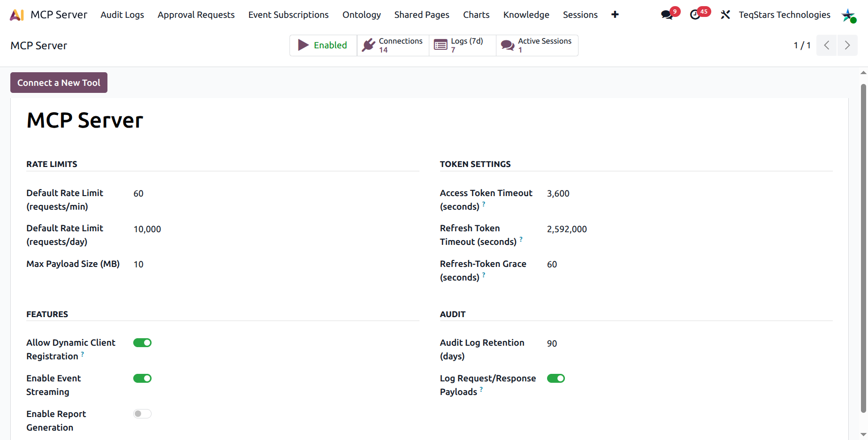This screenshot has height=440, width=868.
Task: Click the TOKEN SETTINGS section heading
Action: 475,164
